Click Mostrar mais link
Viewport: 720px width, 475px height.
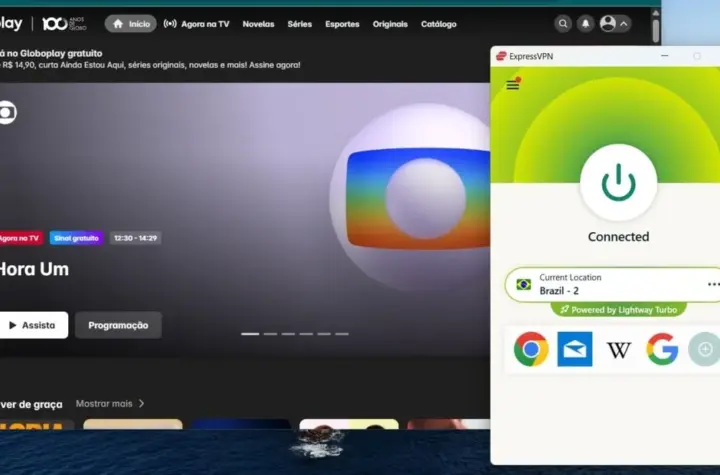coord(104,404)
